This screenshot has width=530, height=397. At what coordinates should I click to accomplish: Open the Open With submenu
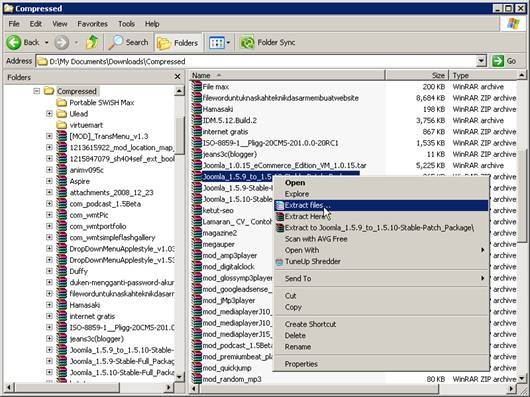(x=381, y=250)
